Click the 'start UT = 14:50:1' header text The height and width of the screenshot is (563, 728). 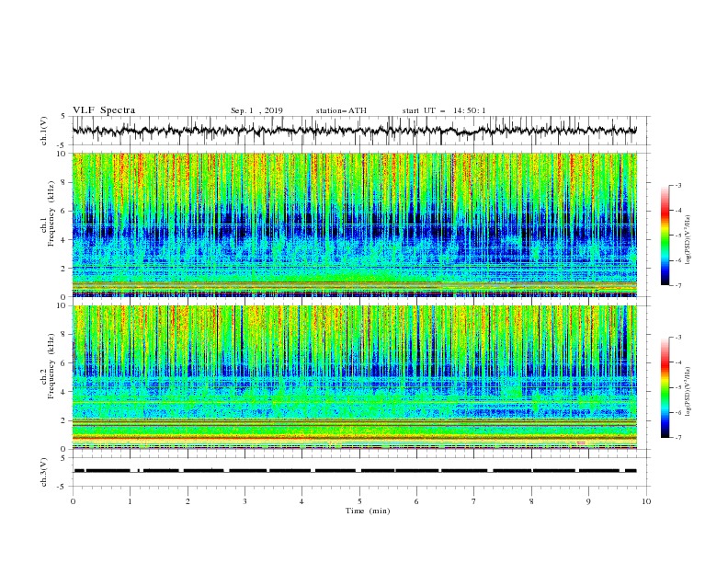444,110
